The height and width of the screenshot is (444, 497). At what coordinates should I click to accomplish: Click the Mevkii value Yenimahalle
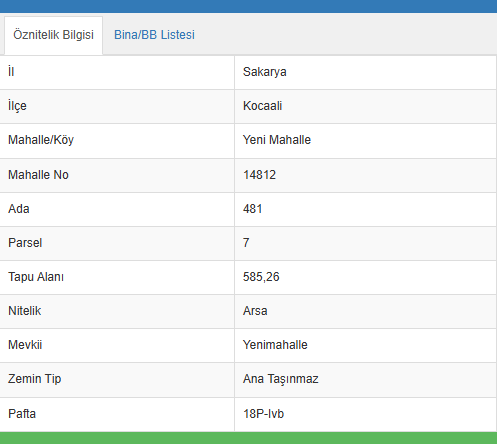(x=275, y=345)
